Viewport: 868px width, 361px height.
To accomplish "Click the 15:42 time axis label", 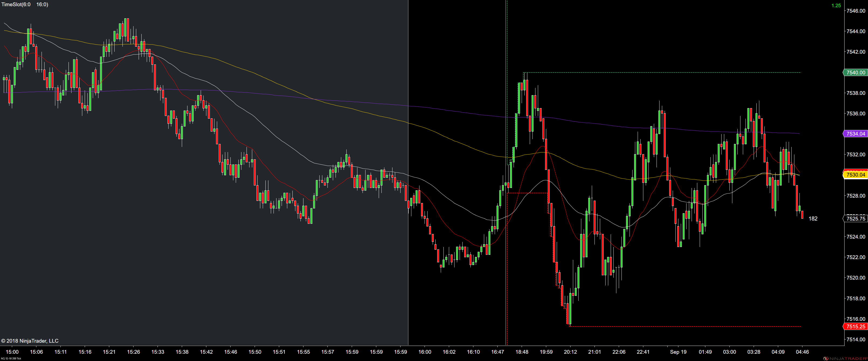I will click(206, 352).
